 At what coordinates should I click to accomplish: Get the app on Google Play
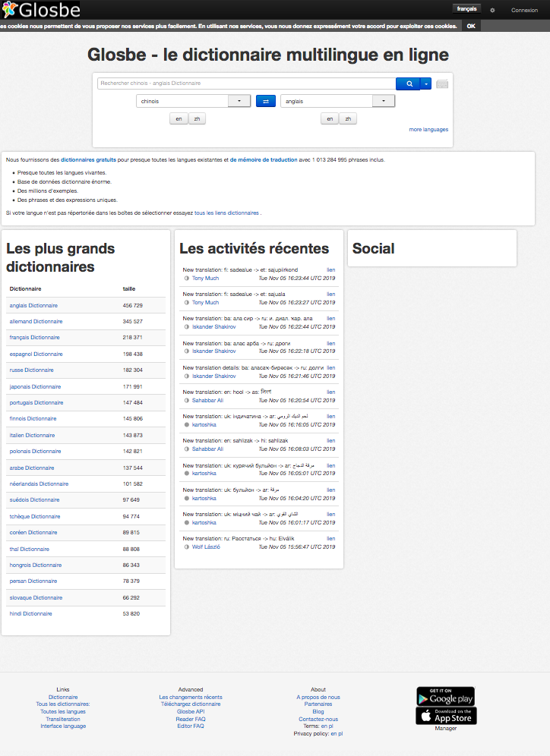click(x=446, y=696)
